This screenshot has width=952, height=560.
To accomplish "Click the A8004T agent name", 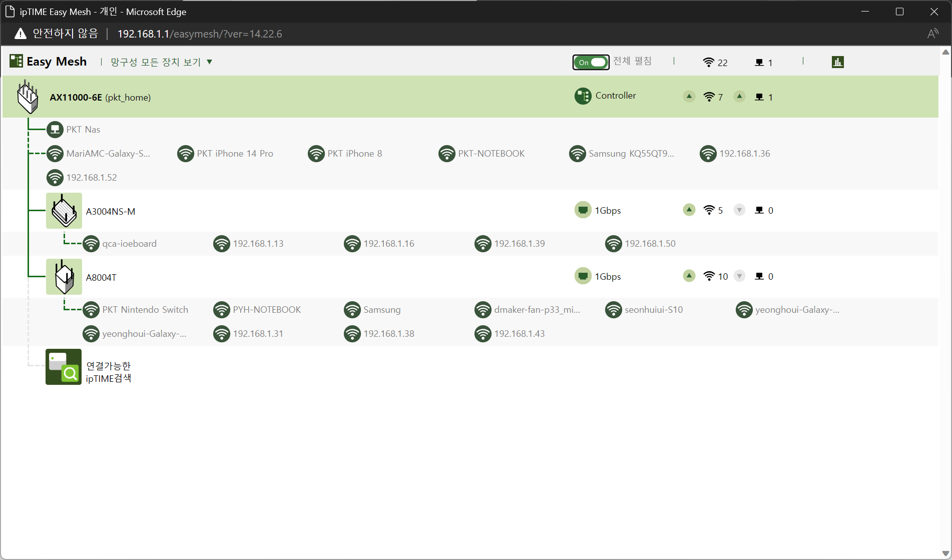I will pos(101,278).
